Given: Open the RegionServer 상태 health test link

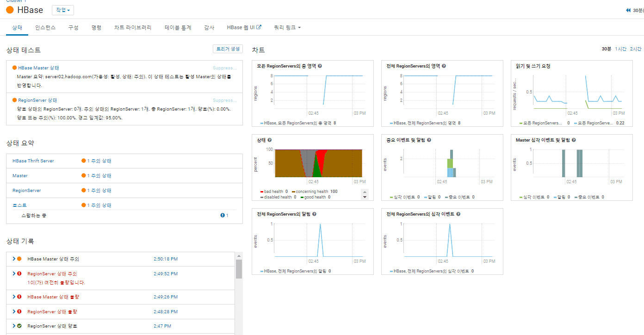Looking at the screenshot, I should (x=38, y=100).
